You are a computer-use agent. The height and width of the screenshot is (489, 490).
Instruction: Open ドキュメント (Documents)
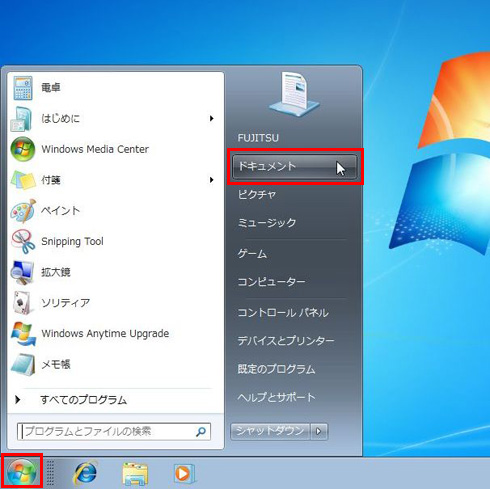pyautogui.click(x=294, y=166)
